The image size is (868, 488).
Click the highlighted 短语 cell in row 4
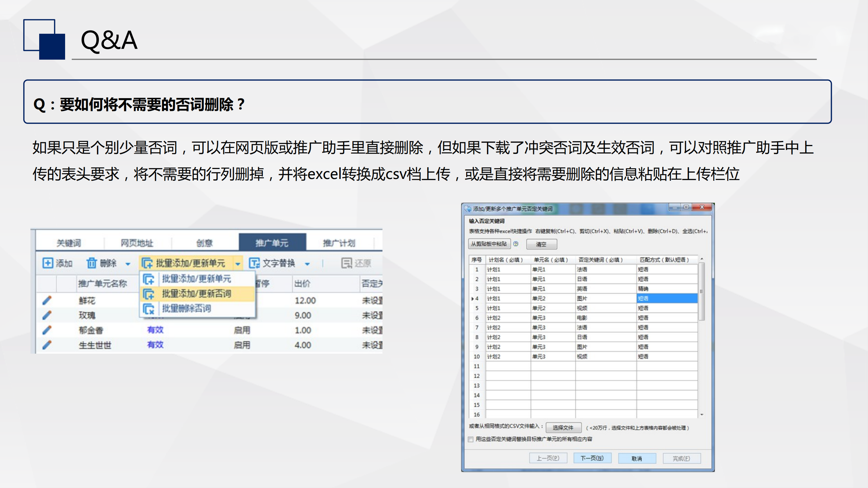(x=667, y=299)
